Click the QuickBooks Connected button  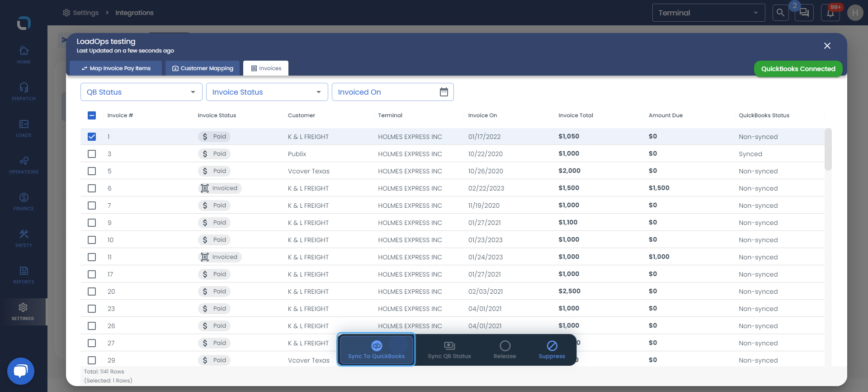click(x=798, y=69)
